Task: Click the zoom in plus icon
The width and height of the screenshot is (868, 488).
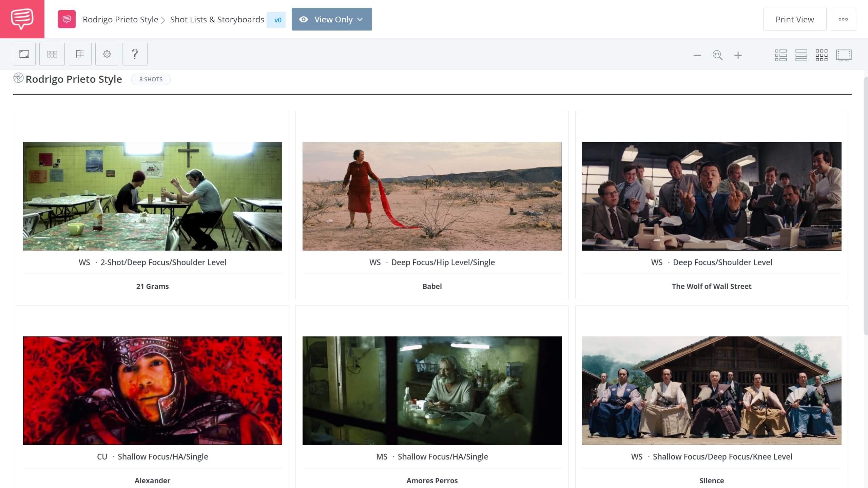Action: point(738,55)
